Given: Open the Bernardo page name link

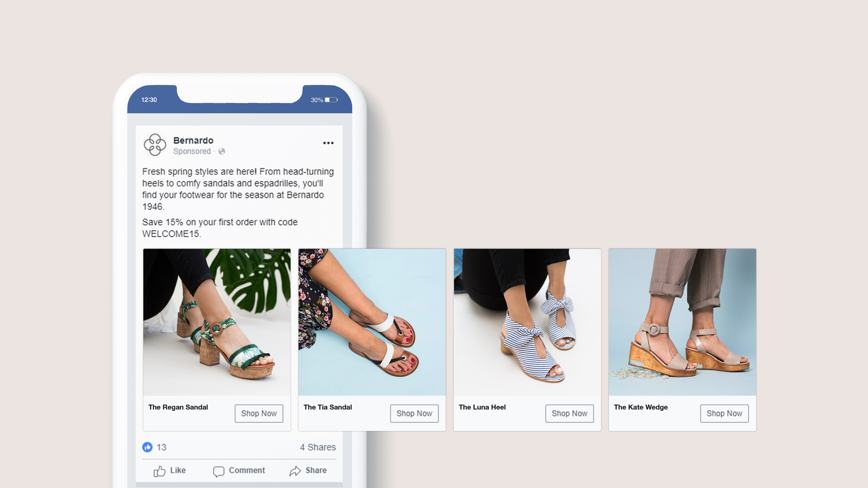Looking at the screenshot, I should click(x=193, y=140).
